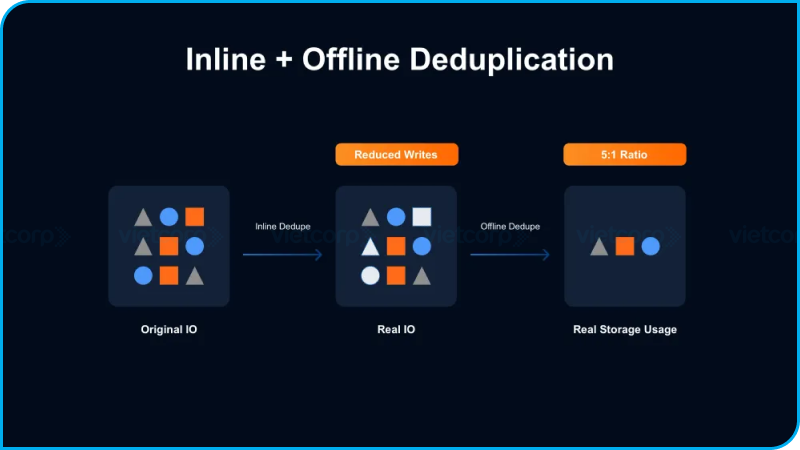
Task: Click the orange 5:1 Ratio badge
Action: coord(625,155)
